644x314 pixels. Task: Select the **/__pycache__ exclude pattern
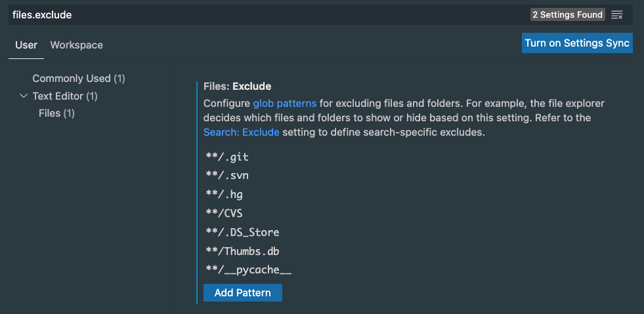point(248,270)
